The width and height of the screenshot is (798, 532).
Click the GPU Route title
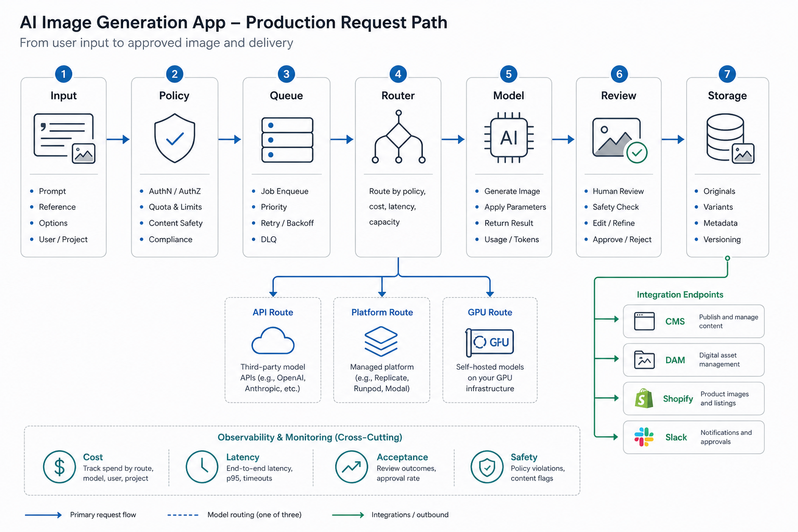490,312
